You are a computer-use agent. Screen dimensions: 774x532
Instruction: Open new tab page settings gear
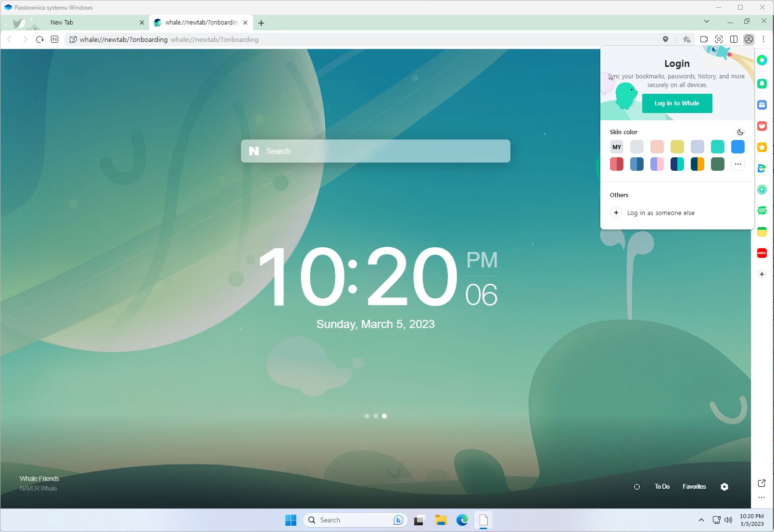724,487
